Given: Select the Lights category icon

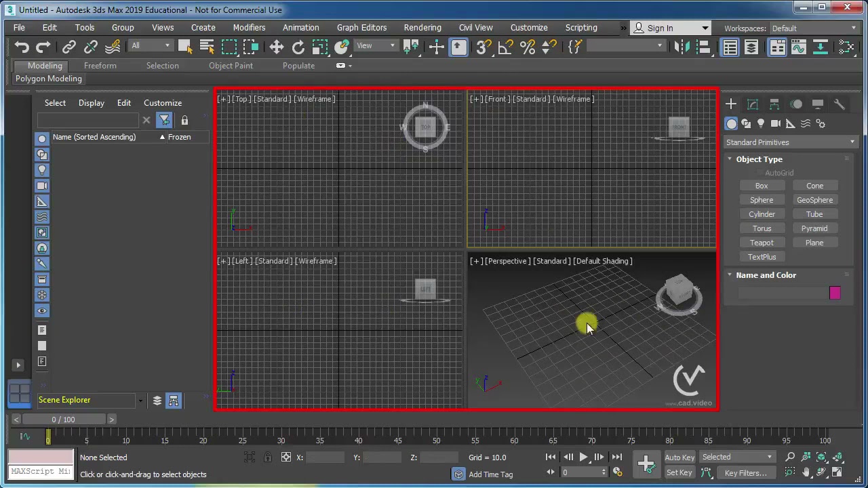Looking at the screenshot, I should [761, 123].
